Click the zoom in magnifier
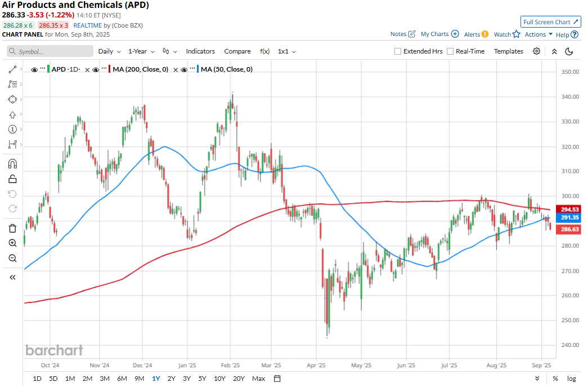The width and height of the screenshot is (588, 387). 12,243
